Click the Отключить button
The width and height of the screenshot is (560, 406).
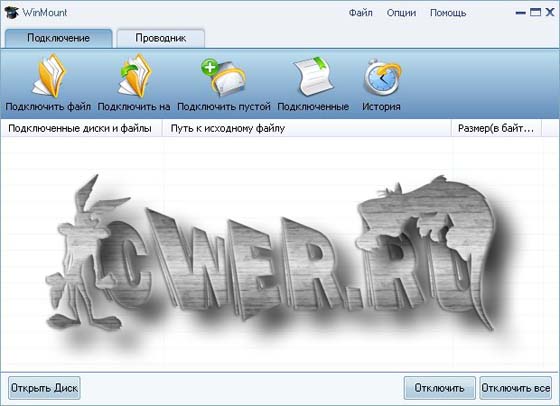tap(440, 388)
